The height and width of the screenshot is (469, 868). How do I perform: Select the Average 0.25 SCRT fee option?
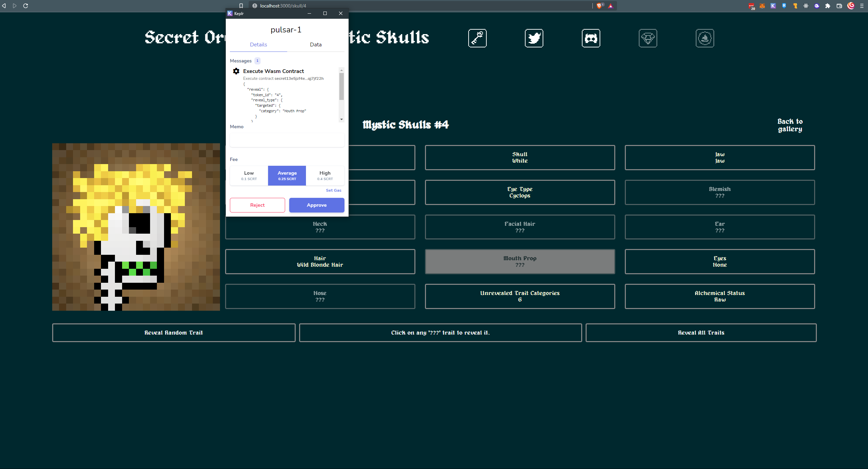pos(287,176)
